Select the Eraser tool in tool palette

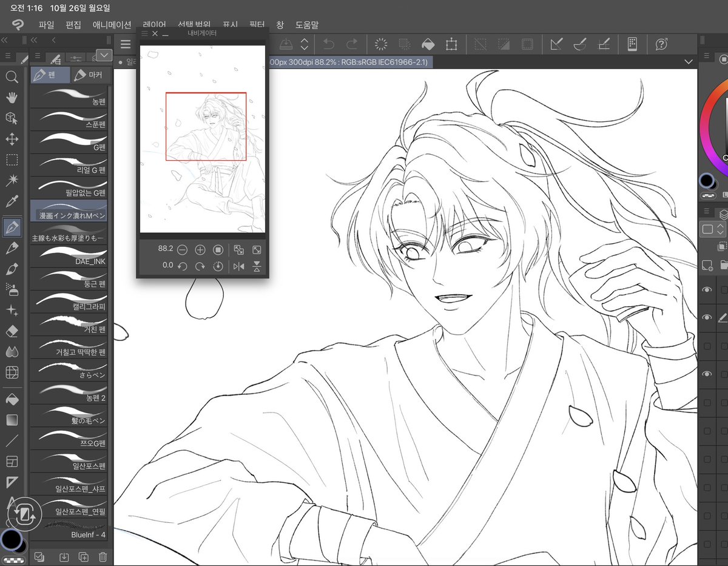coord(12,331)
